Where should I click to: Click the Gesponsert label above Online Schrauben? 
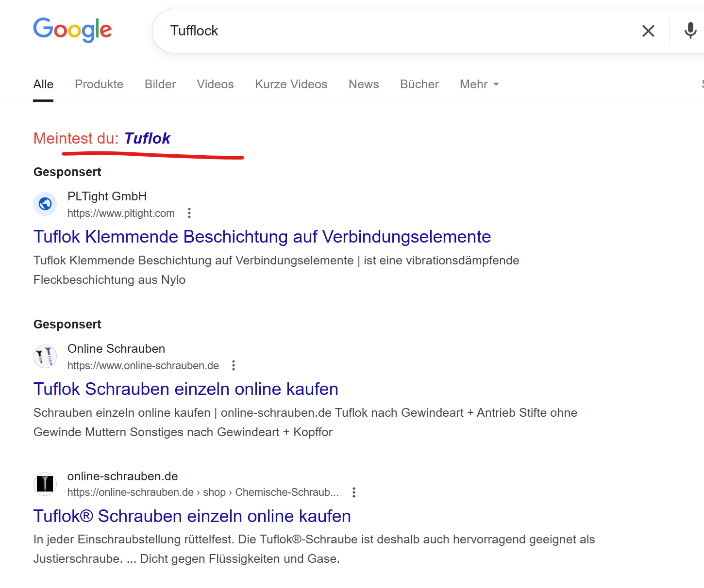pyautogui.click(x=67, y=325)
